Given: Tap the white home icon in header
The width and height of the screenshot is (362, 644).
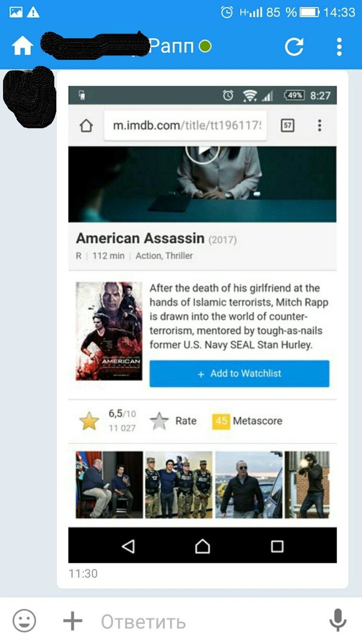Looking at the screenshot, I should pyautogui.click(x=23, y=47).
